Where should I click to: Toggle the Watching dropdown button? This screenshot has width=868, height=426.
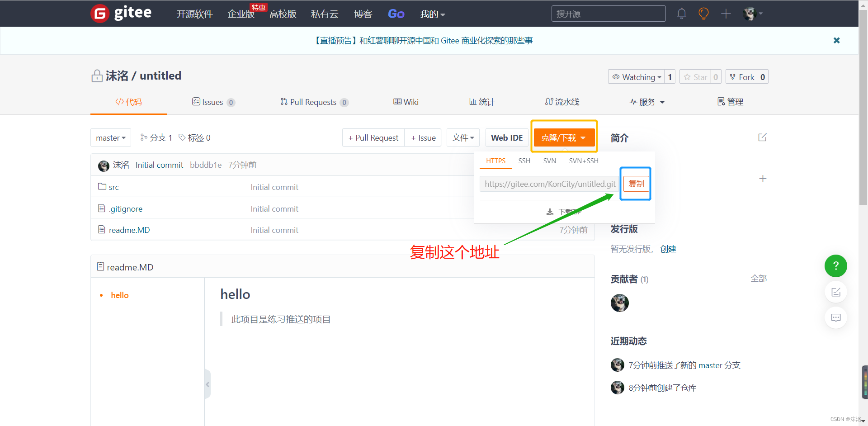click(x=637, y=77)
